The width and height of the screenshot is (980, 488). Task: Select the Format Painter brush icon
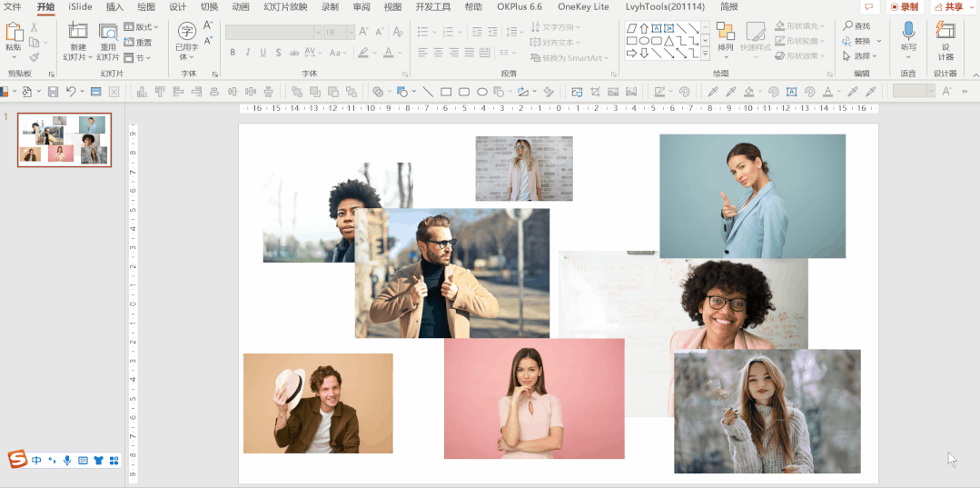pos(35,57)
